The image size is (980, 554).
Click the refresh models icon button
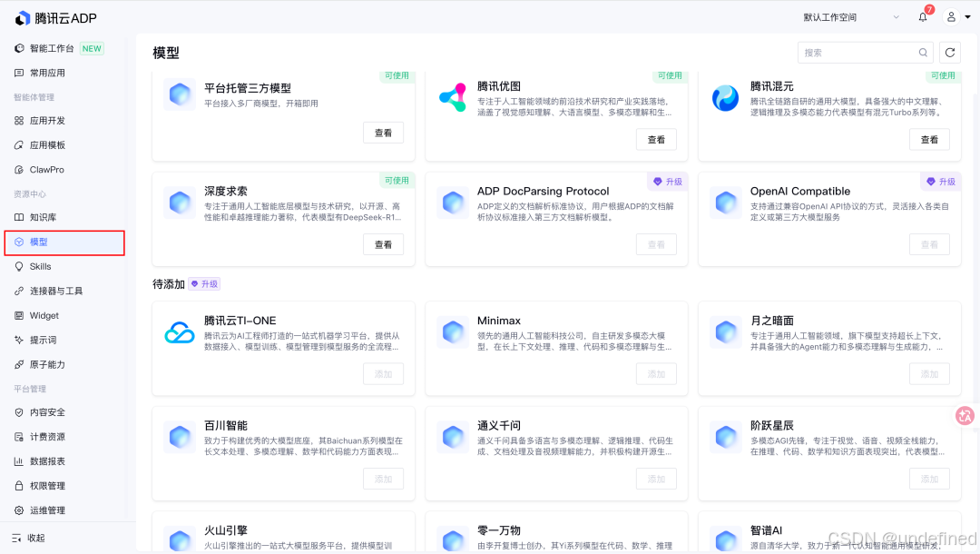(x=950, y=53)
